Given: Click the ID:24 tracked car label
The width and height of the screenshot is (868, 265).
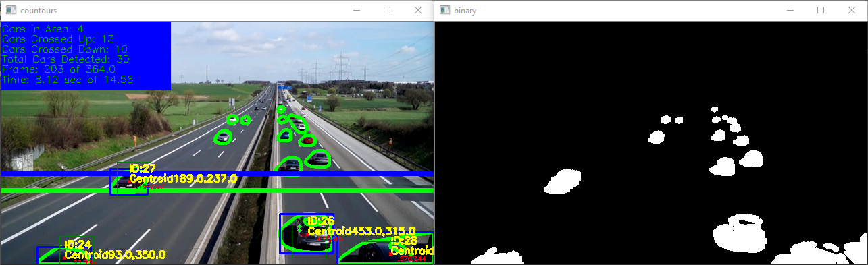Looking at the screenshot, I should [78, 244].
